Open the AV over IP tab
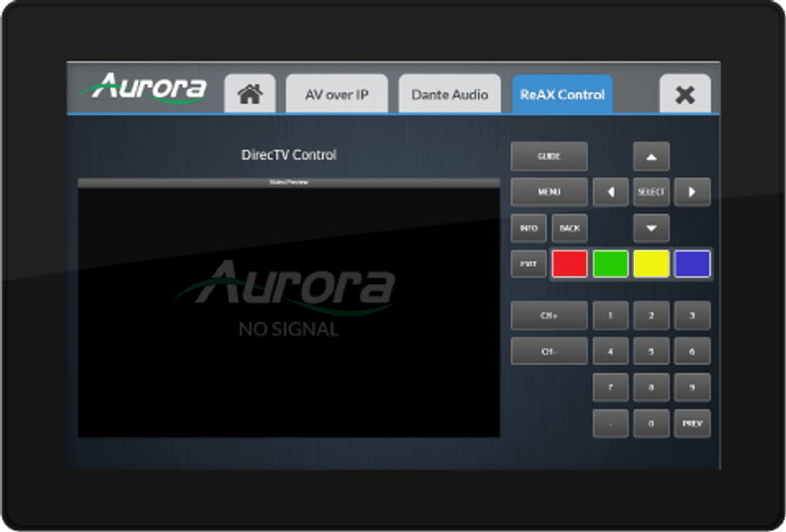The image size is (786, 532). pos(337,94)
